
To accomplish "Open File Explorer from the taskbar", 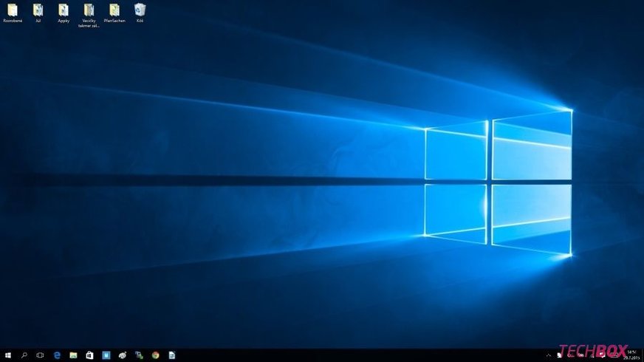I will pyautogui.click(x=73, y=355).
